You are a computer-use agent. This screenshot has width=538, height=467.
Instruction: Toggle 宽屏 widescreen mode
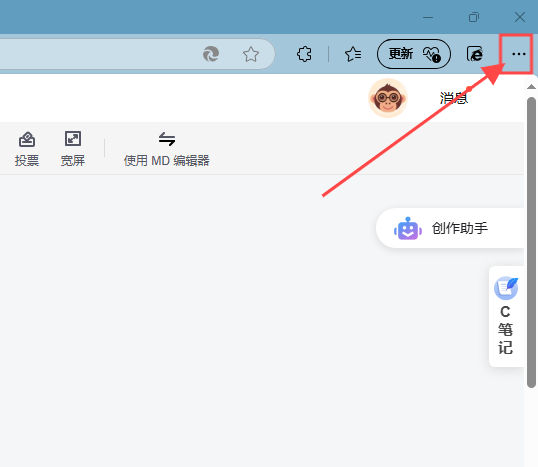[73, 149]
